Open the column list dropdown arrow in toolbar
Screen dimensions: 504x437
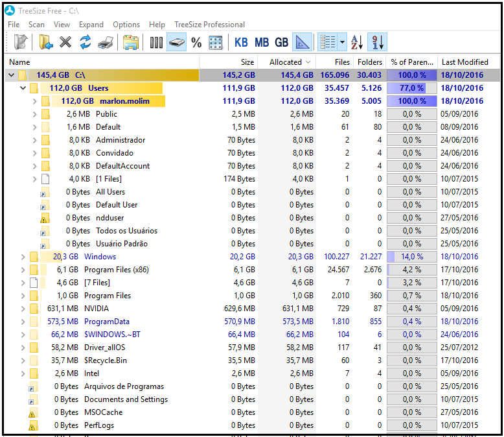(342, 42)
